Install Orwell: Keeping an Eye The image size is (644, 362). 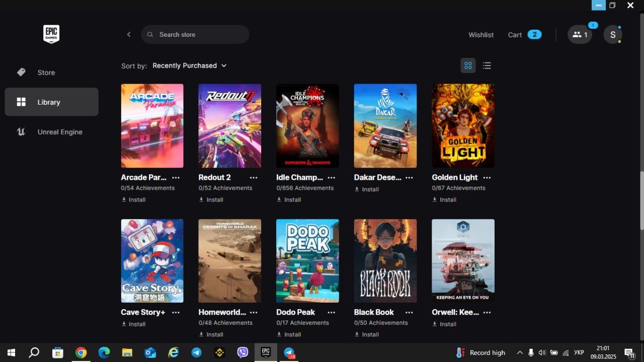point(444,324)
